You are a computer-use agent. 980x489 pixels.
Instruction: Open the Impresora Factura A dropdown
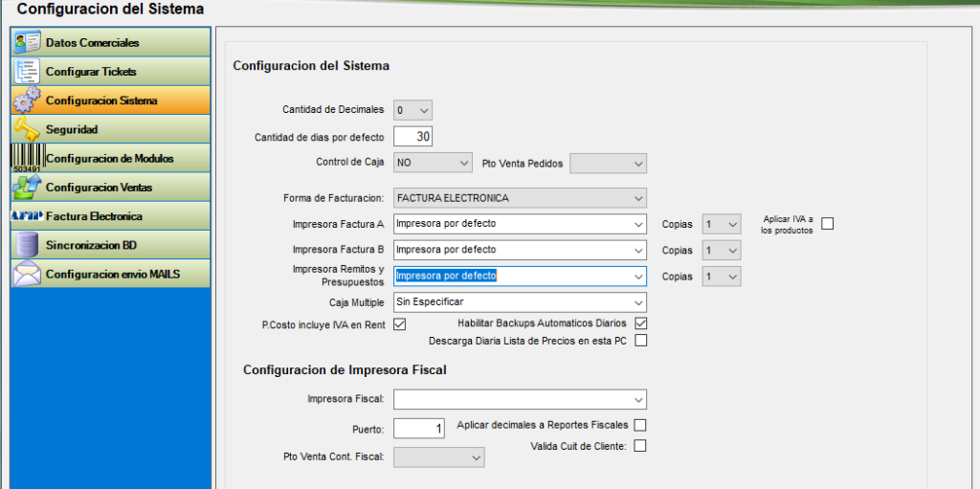click(520, 224)
